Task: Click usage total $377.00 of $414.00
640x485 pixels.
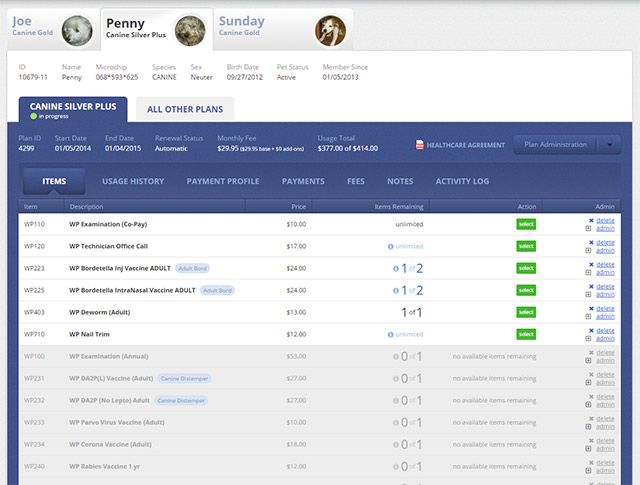Action: (348, 149)
